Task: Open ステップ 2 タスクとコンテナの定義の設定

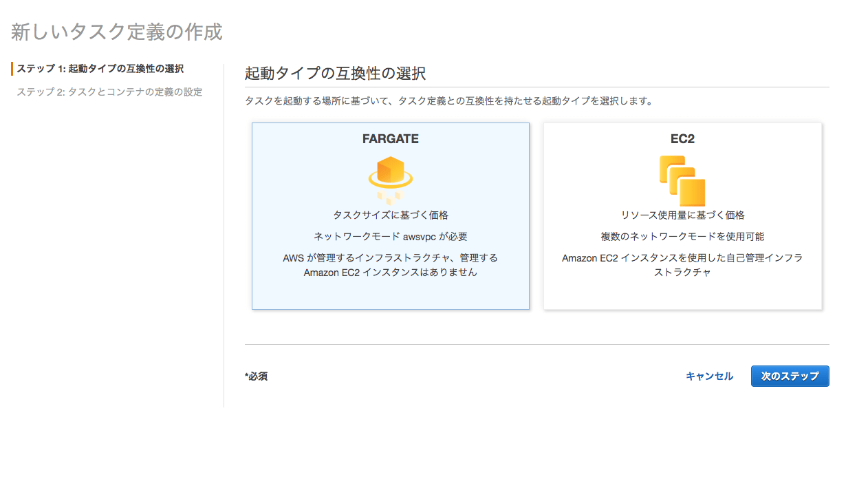Action: pos(109,92)
